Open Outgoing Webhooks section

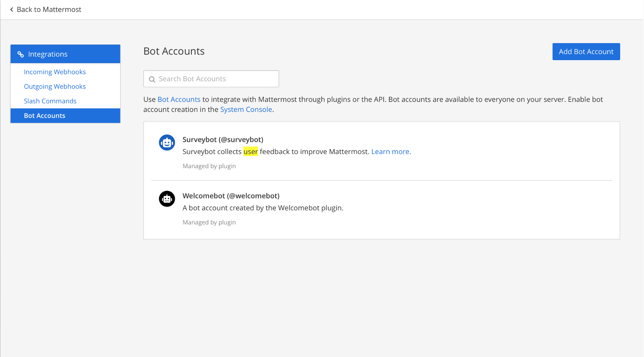point(55,87)
